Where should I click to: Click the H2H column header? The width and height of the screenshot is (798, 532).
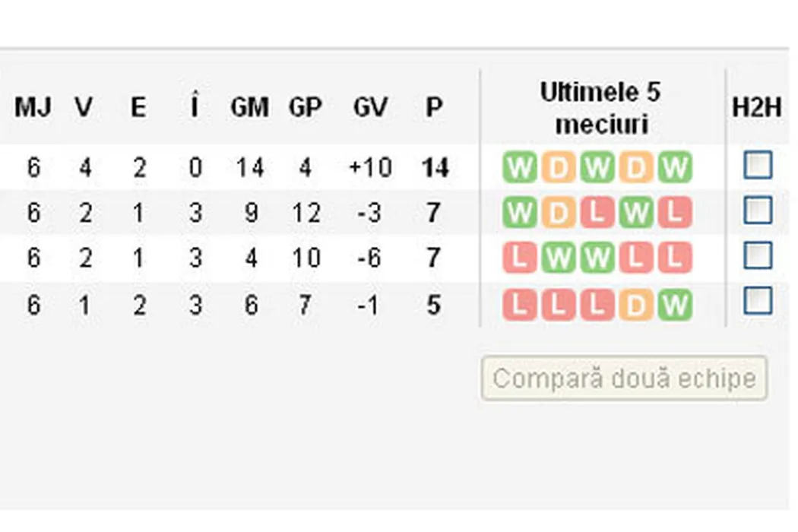pos(757,108)
